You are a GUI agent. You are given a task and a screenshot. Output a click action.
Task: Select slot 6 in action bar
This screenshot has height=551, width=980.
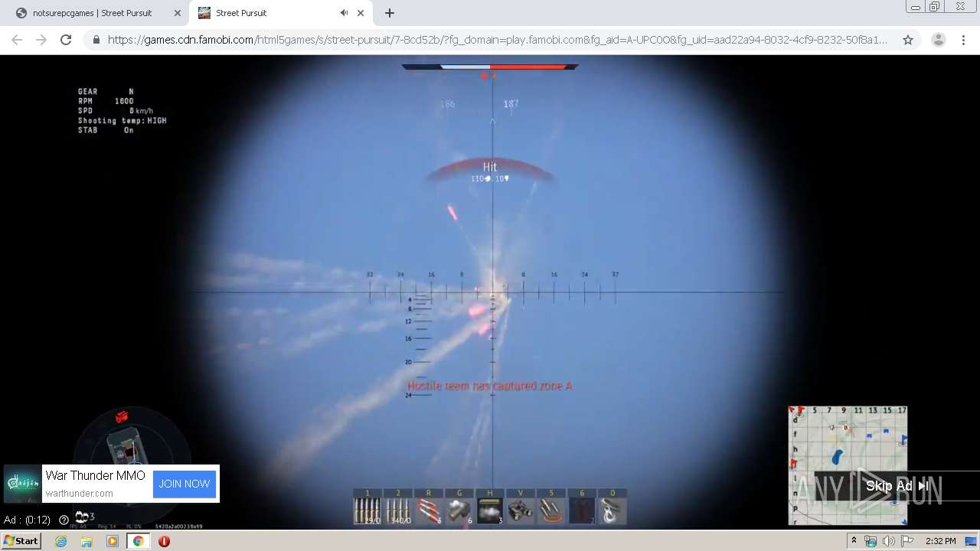(582, 507)
